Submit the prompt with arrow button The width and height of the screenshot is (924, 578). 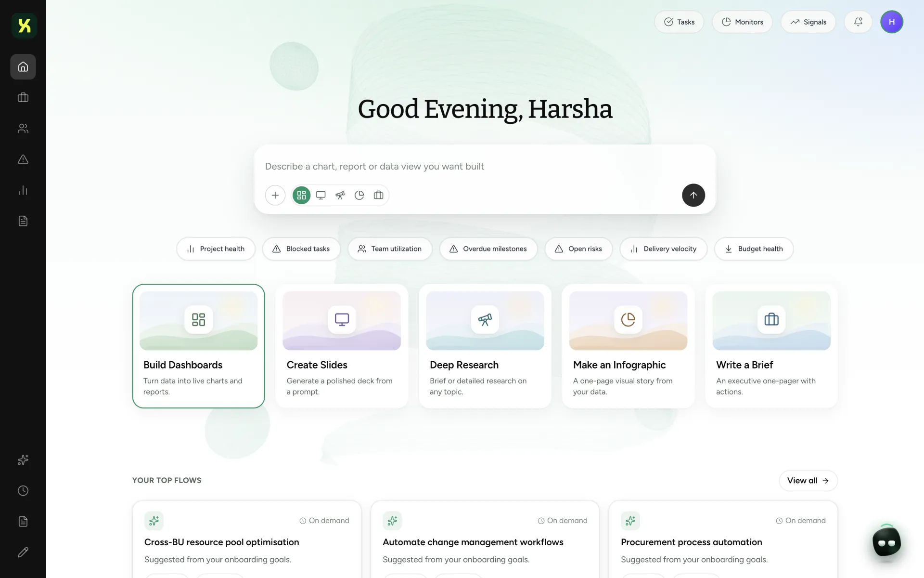[x=693, y=195]
